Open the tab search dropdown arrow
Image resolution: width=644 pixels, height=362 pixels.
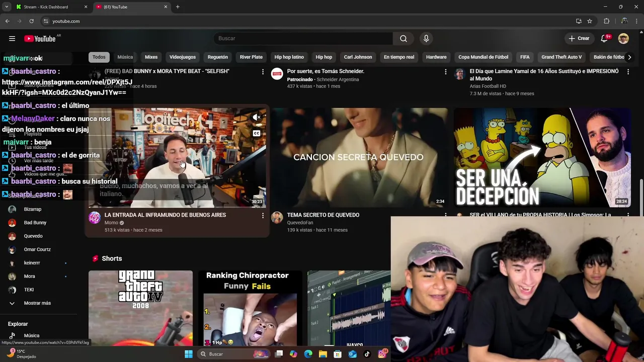pos(6,7)
